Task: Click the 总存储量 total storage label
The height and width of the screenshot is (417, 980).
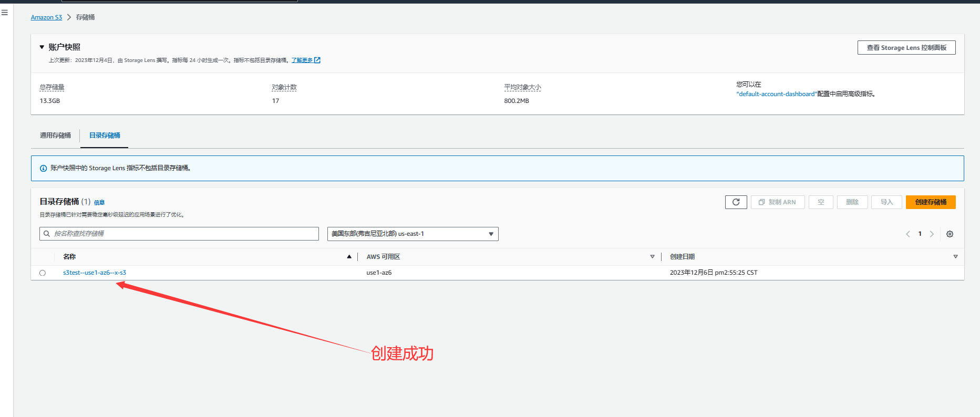Action: [x=52, y=87]
